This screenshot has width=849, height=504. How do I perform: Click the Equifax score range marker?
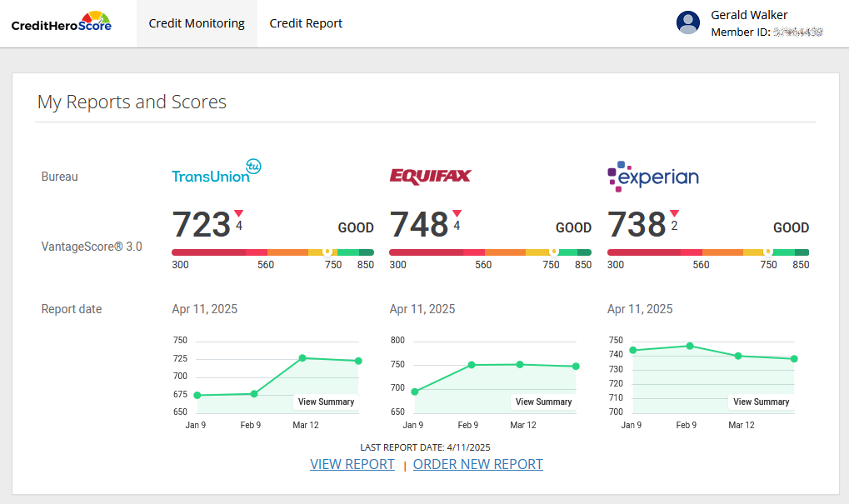[553, 252]
